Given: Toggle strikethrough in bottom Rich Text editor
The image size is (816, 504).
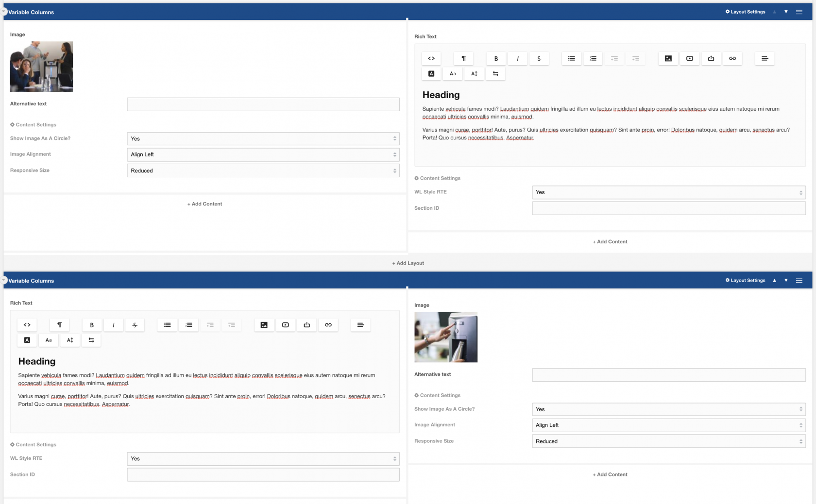Looking at the screenshot, I should [135, 325].
